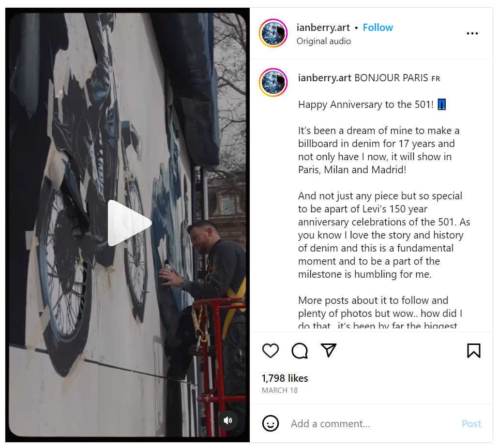Image resolution: width=499 pixels, height=448 pixels.
Task: Focus the Add a comment field
Action: (372, 424)
